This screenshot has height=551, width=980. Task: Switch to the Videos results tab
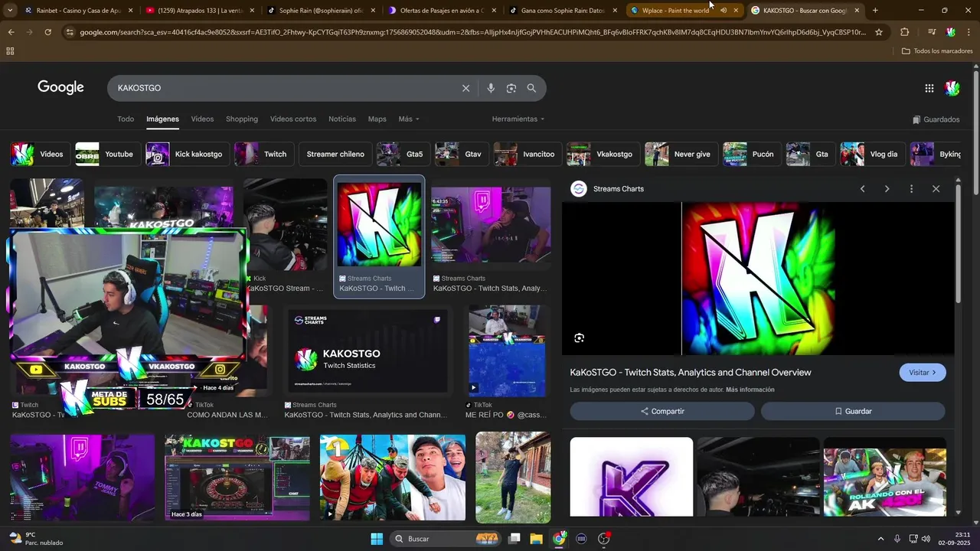pyautogui.click(x=202, y=119)
